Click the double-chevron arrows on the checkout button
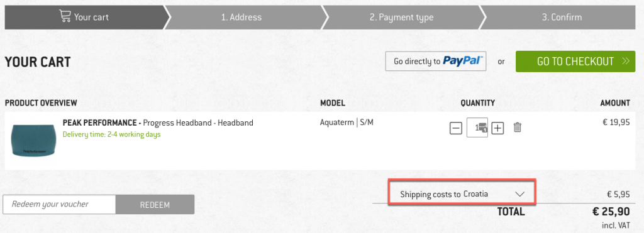This screenshot has height=233, width=644. coord(626,61)
